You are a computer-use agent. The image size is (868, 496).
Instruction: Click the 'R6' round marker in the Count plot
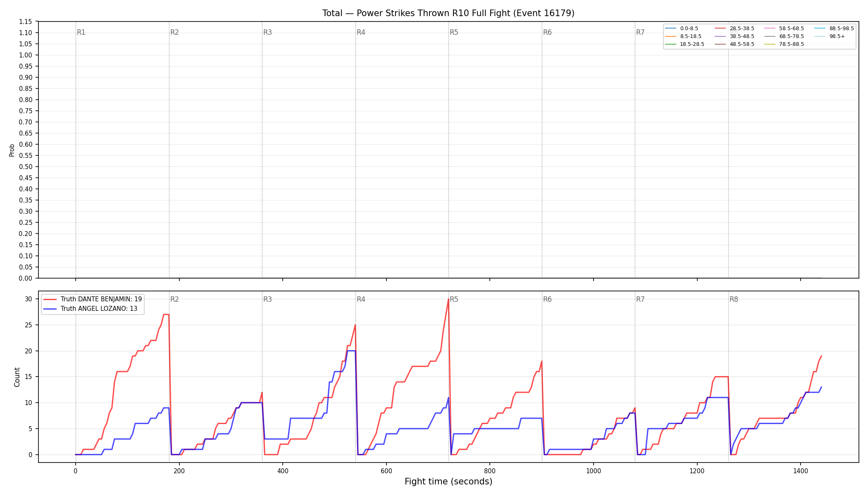[547, 299]
